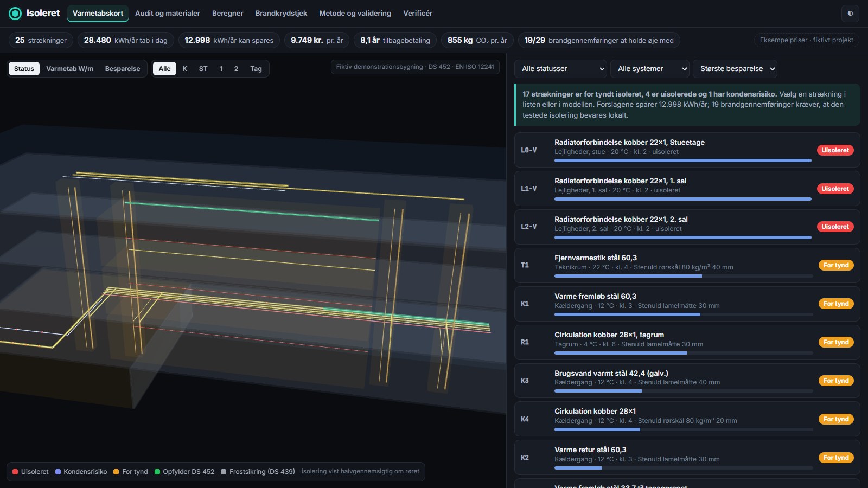
Task: Select K2 Varme retur stål row
Action: pyautogui.click(x=687, y=458)
